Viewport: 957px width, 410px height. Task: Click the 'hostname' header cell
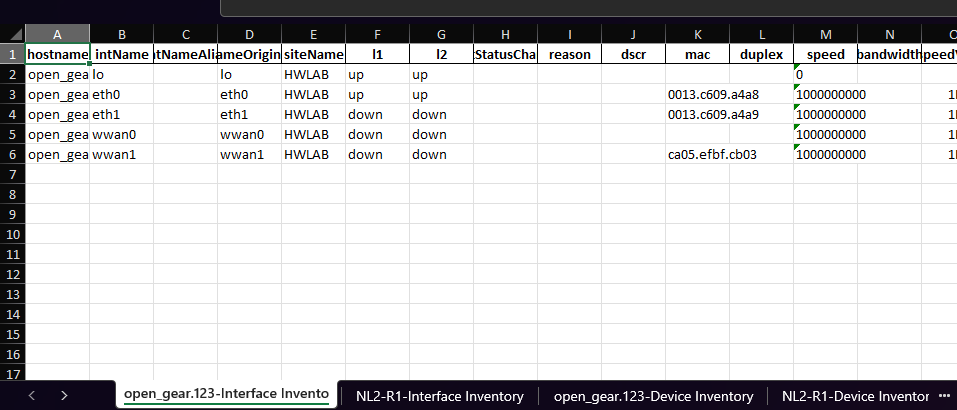click(x=57, y=54)
